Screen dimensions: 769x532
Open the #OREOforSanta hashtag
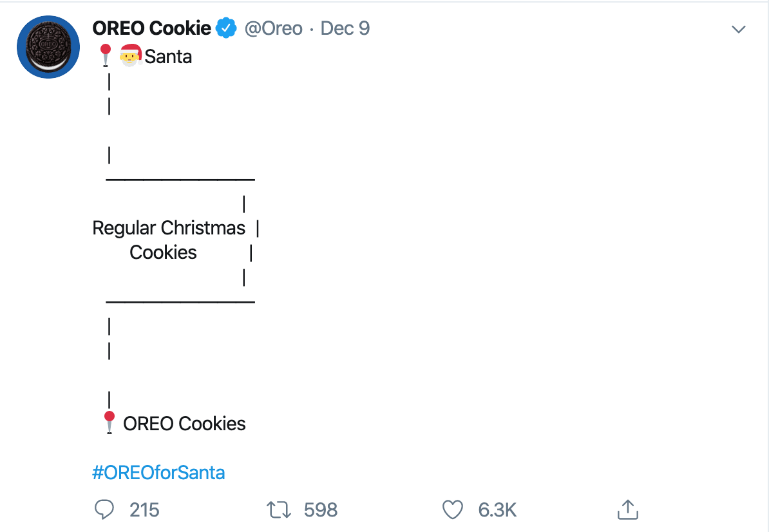coord(158,472)
